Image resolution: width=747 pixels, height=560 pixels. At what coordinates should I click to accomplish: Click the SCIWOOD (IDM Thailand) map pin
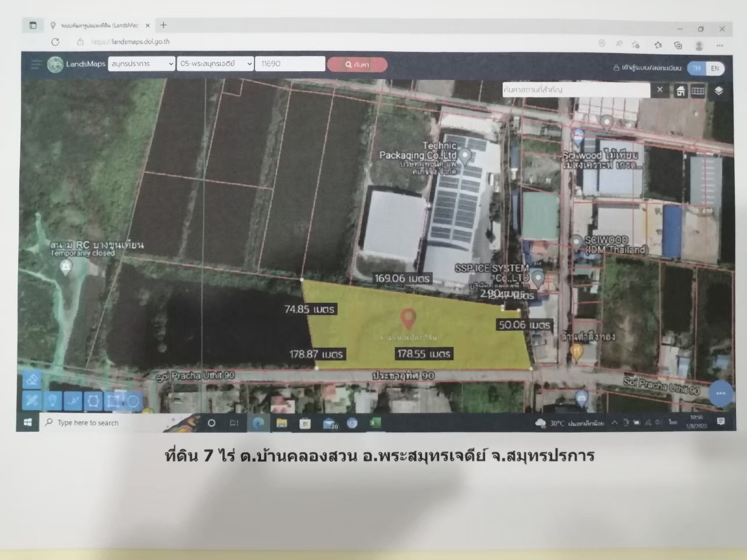click(577, 242)
